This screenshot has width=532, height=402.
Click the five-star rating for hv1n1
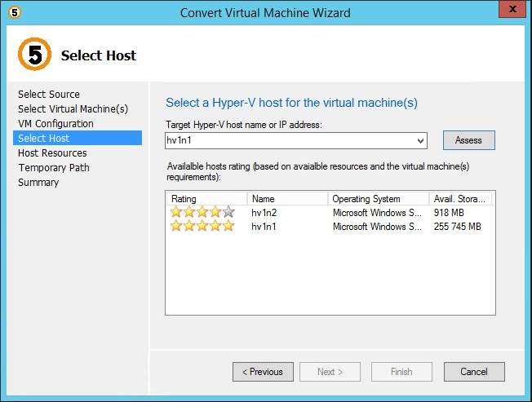[x=202, y=226]
